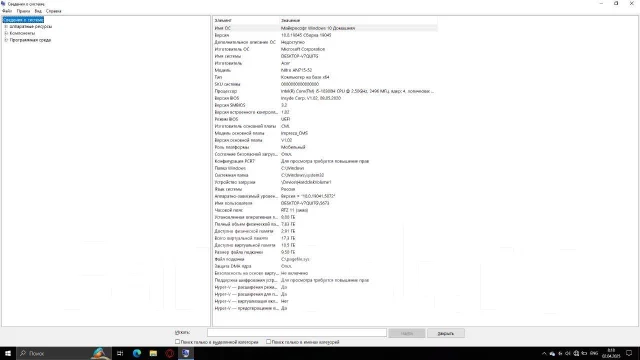Click the search text input field
Screen dimensions: 640x360
pyautogui.click(x=297, y=333)
